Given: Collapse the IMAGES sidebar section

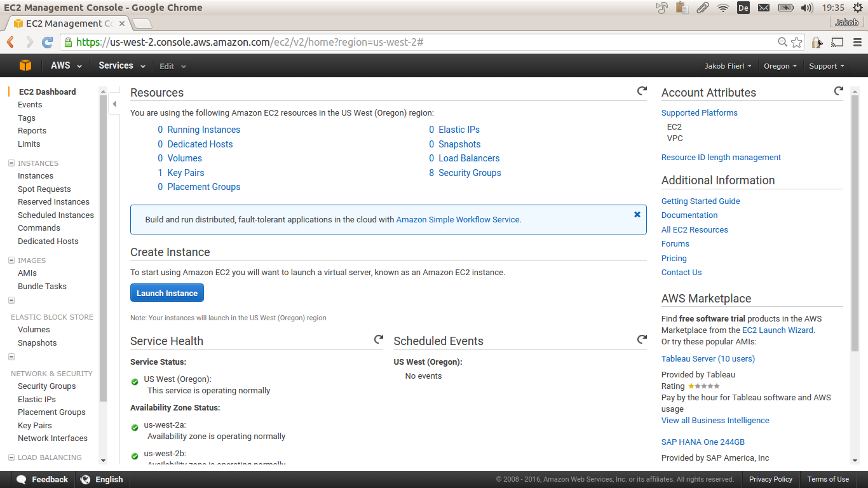Looking at the screenshot, I should point(11,260).
